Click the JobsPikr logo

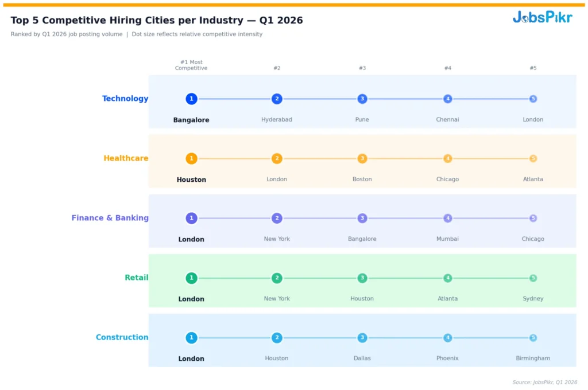tap(542, 17)
